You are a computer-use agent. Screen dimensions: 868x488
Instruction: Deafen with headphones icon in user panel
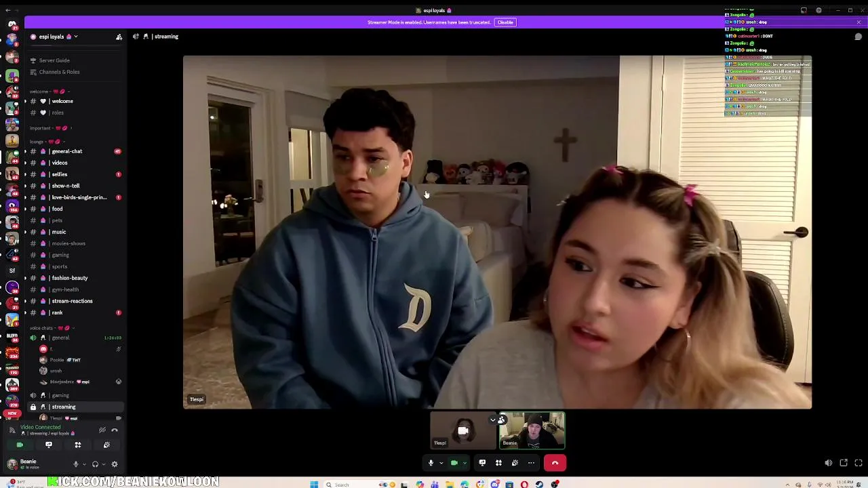click(x=95, y=464)
